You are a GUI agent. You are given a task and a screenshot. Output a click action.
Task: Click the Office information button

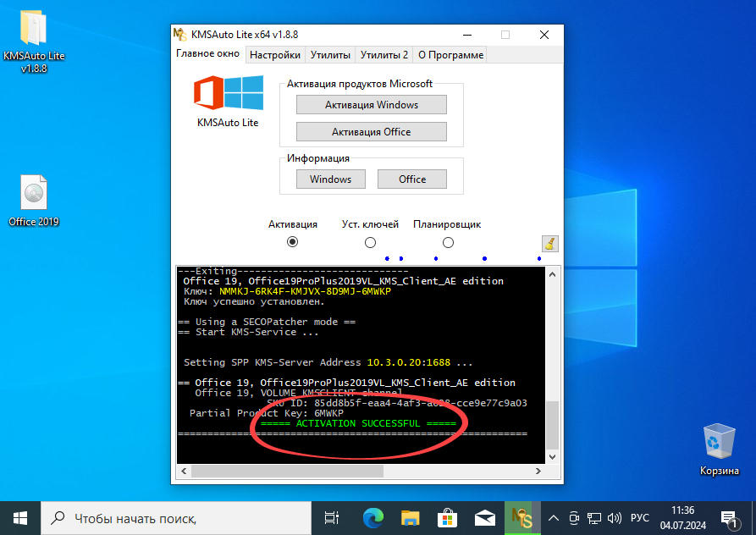[x=412, y=179]
